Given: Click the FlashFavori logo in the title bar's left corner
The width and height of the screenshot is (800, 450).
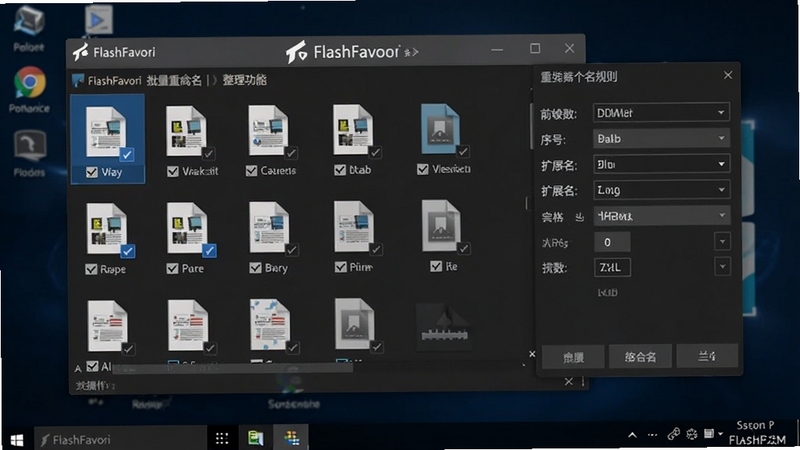Looking at the screenshot, I should (x=80, y=52).
